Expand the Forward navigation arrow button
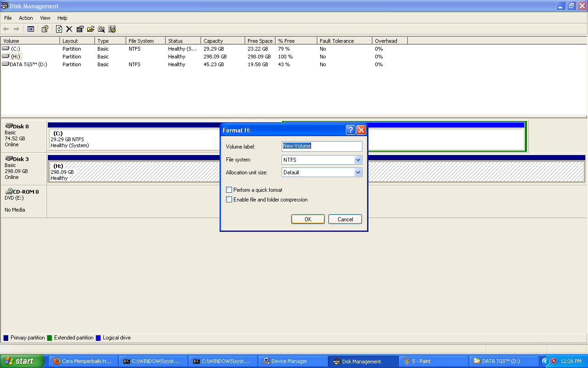The height and width of the screenshot is (368, 588). (16, 29)
